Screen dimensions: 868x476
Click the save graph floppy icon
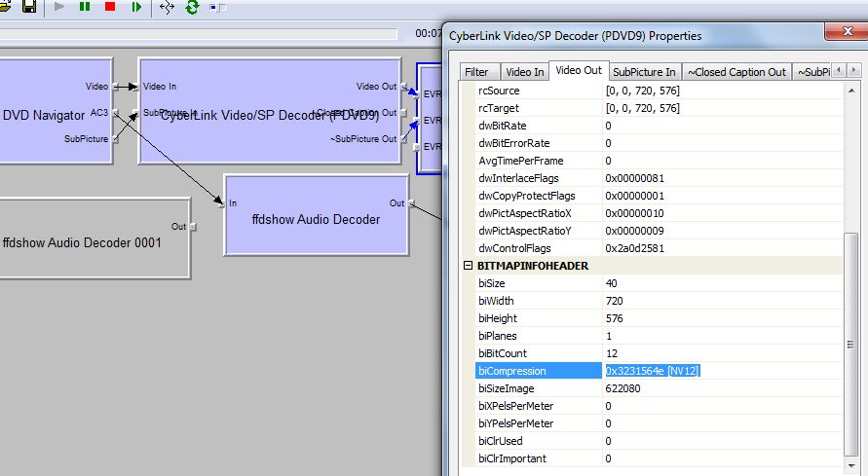(x=29, y=6)
